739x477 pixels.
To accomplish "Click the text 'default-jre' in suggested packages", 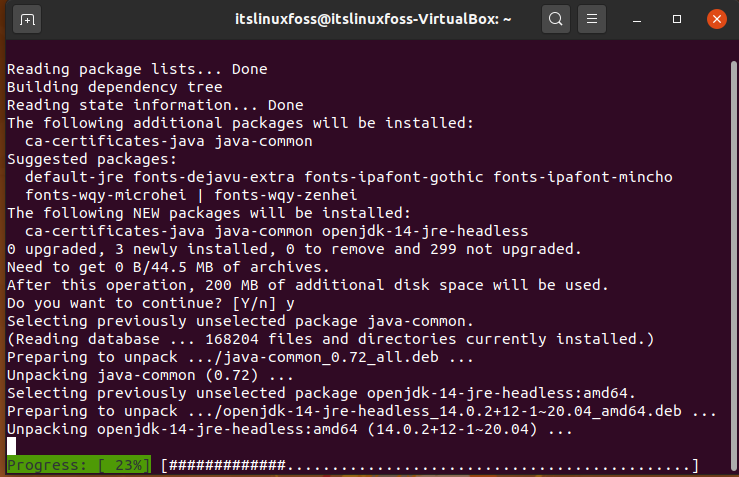I will (x=74, y=177).
